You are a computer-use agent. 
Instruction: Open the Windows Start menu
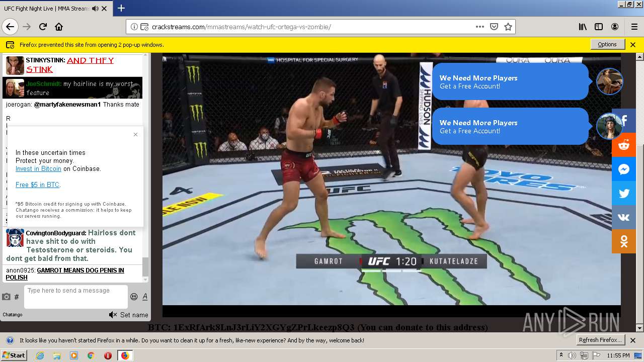point(14,355)
